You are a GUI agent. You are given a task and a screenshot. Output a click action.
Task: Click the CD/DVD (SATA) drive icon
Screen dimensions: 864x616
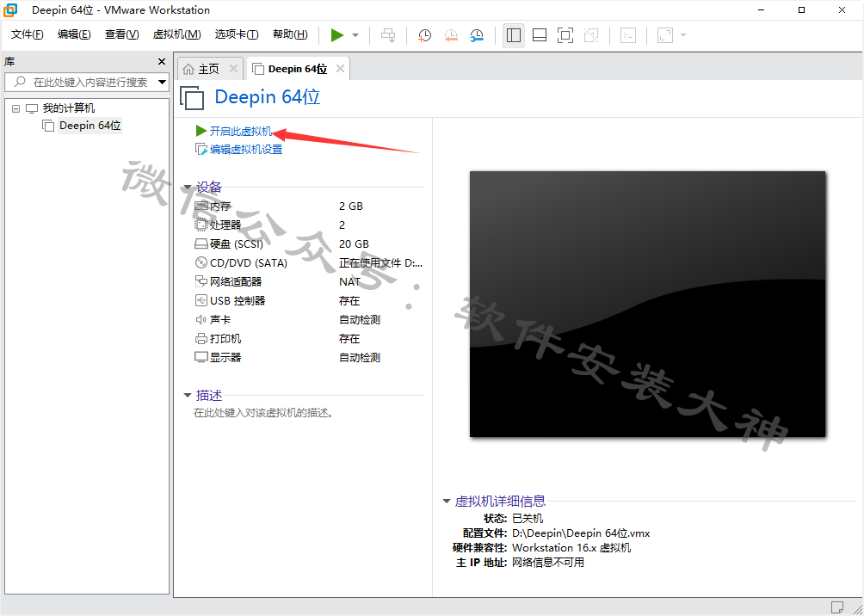click(x=201, y=262)
